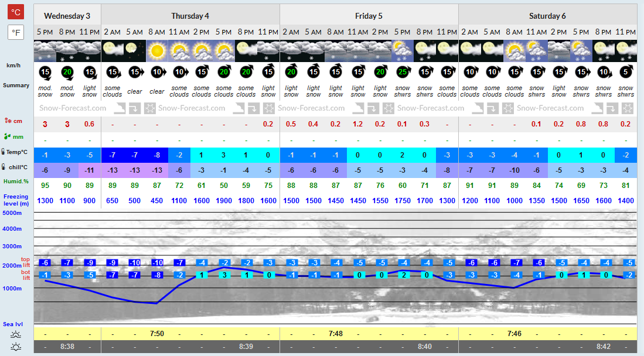644x356 pixels.
Task: Click the Snow-Forecast.com watermark under Friday
Action: point(311,108)
